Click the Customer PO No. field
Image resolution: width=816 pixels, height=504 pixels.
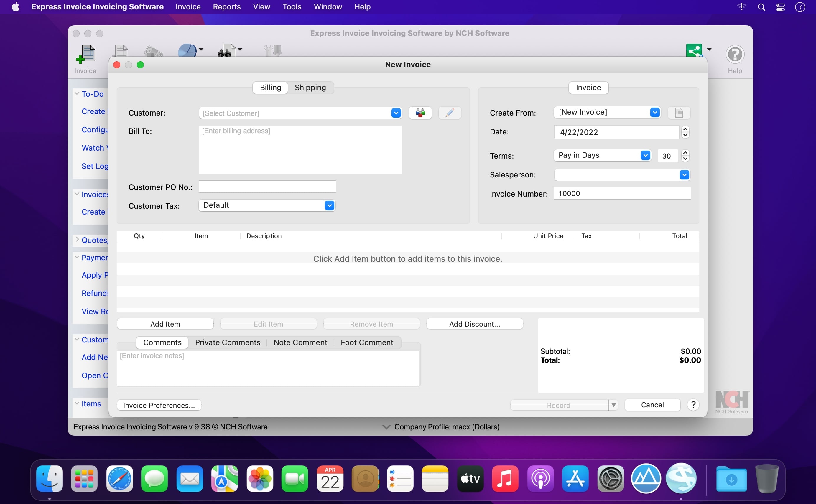(x=267, y=187)
